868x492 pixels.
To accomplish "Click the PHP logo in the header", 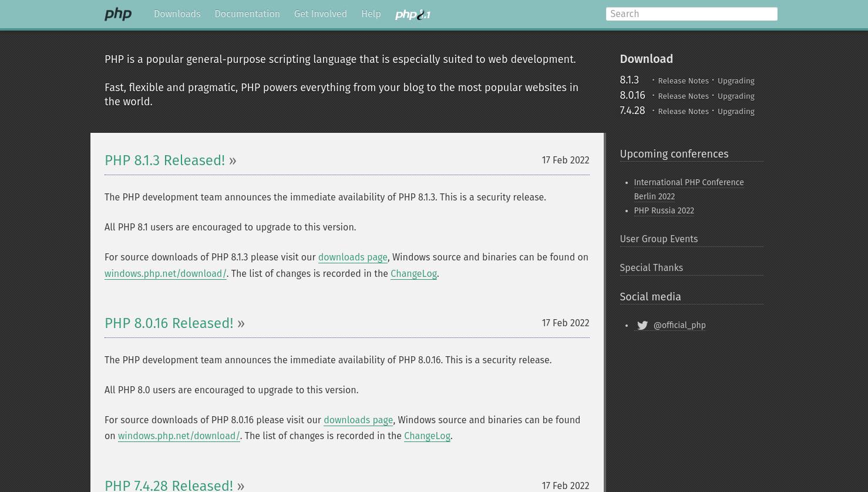I will 118,14.
